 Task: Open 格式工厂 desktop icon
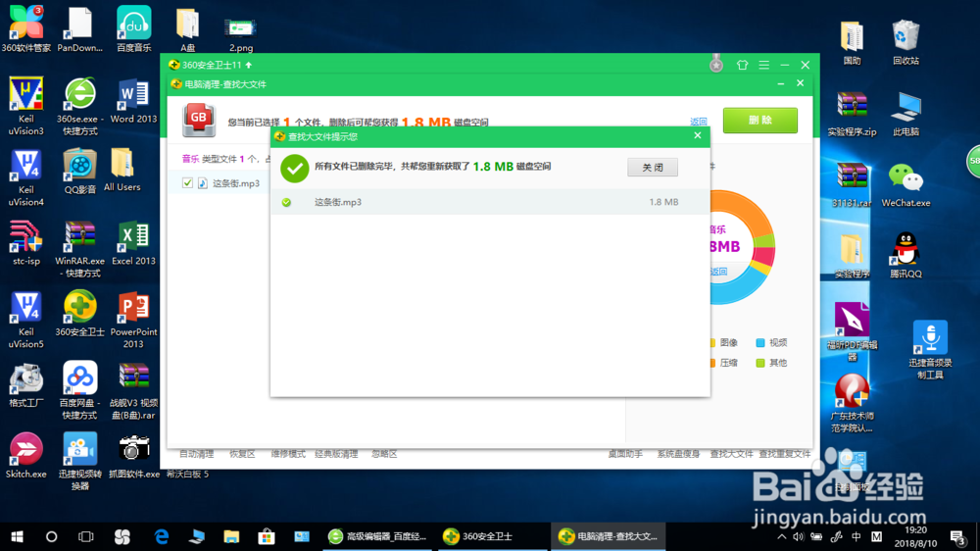tap(25, 385)
